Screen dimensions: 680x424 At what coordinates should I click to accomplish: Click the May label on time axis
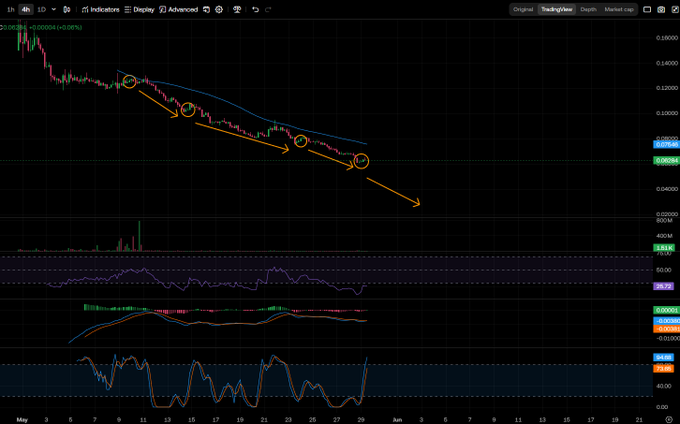point(22,420)
